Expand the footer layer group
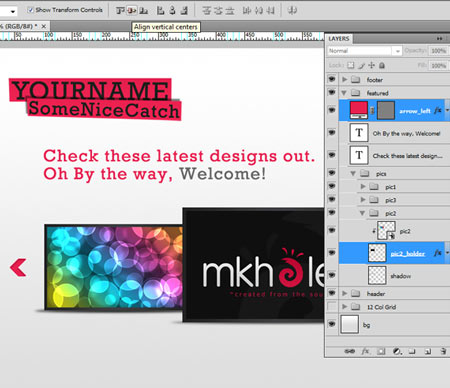The height and width of the screenshot is (388, 450). tap(345, 79)
